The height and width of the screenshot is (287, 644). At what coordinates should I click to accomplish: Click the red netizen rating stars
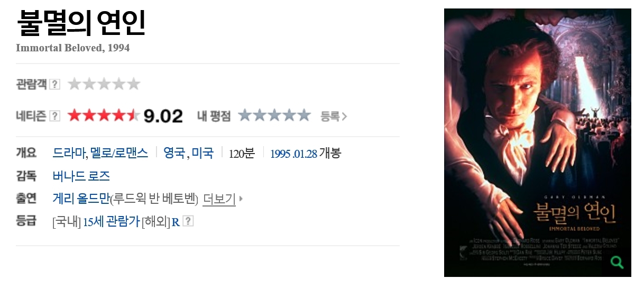pos(104,115)
